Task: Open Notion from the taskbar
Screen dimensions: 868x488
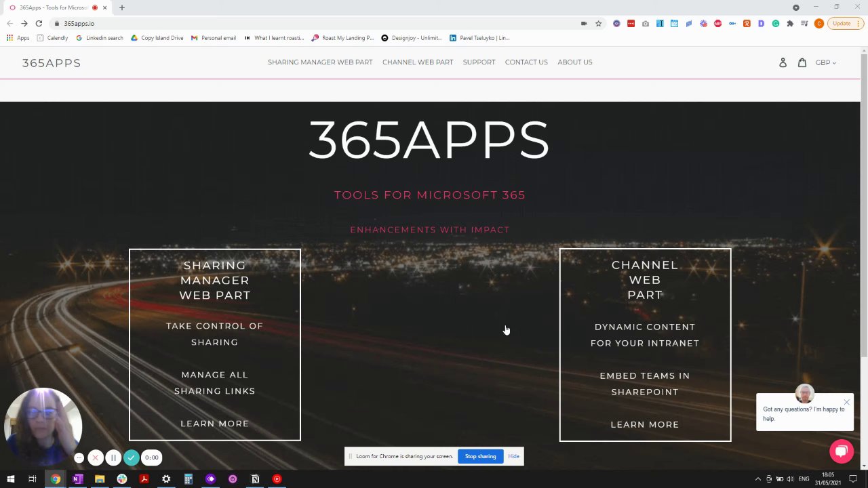Action: (x=255, y=479)
